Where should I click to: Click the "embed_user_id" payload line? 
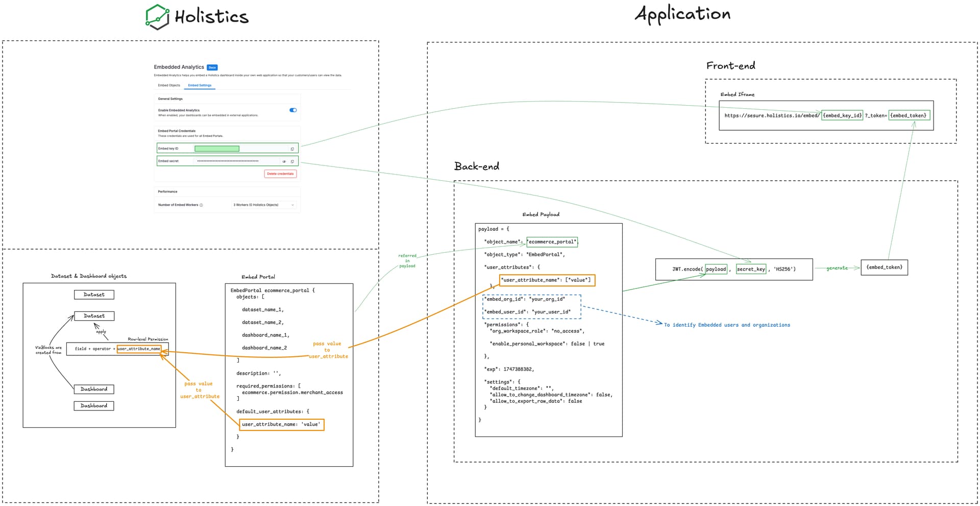click(527, 312)
